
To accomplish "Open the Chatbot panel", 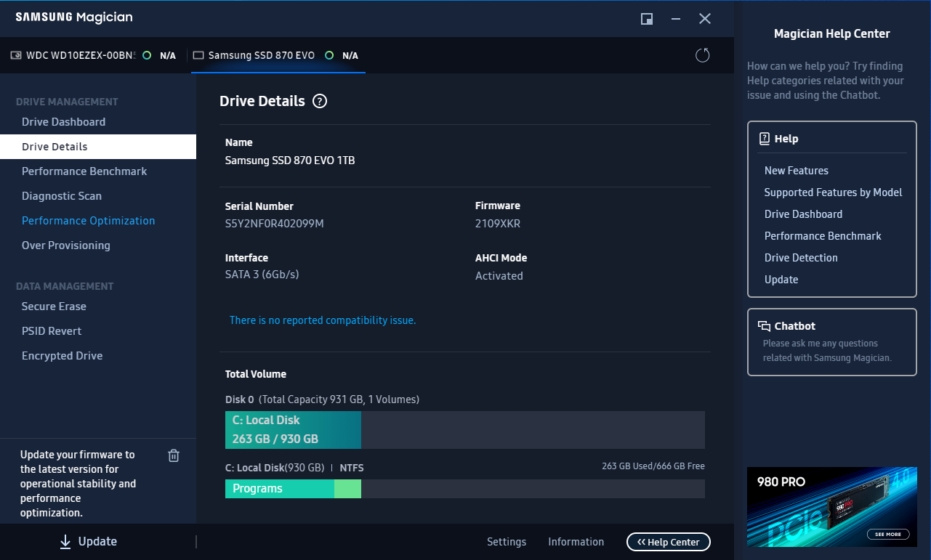I will click(832, 342).
